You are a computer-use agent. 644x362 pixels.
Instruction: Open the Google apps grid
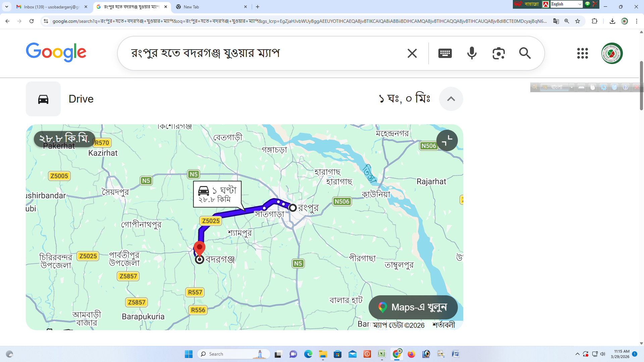coord(583,53)
